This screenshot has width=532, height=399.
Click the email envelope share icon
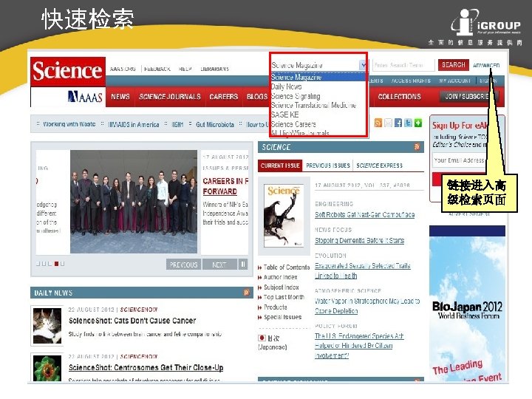[388, 123]
